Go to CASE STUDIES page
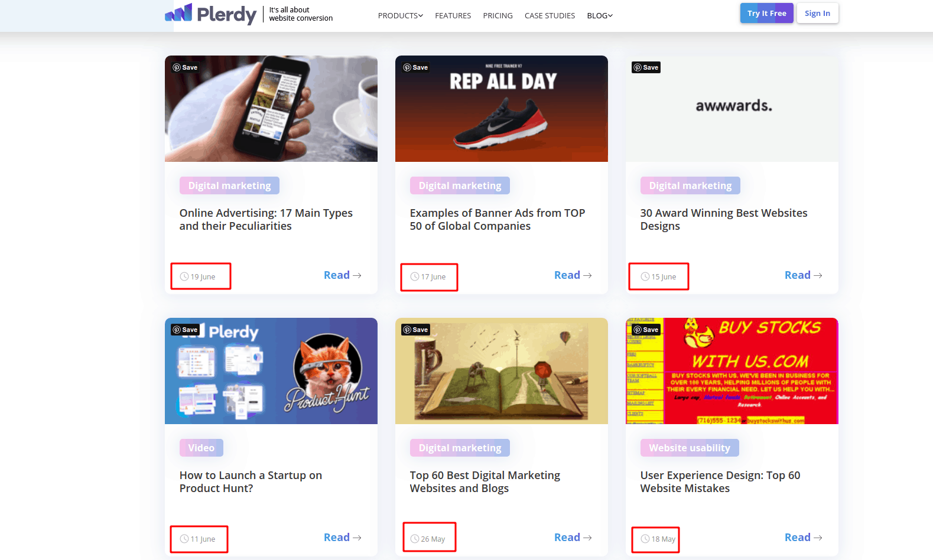The image size is (933, 560). click(x=550, y=15)
